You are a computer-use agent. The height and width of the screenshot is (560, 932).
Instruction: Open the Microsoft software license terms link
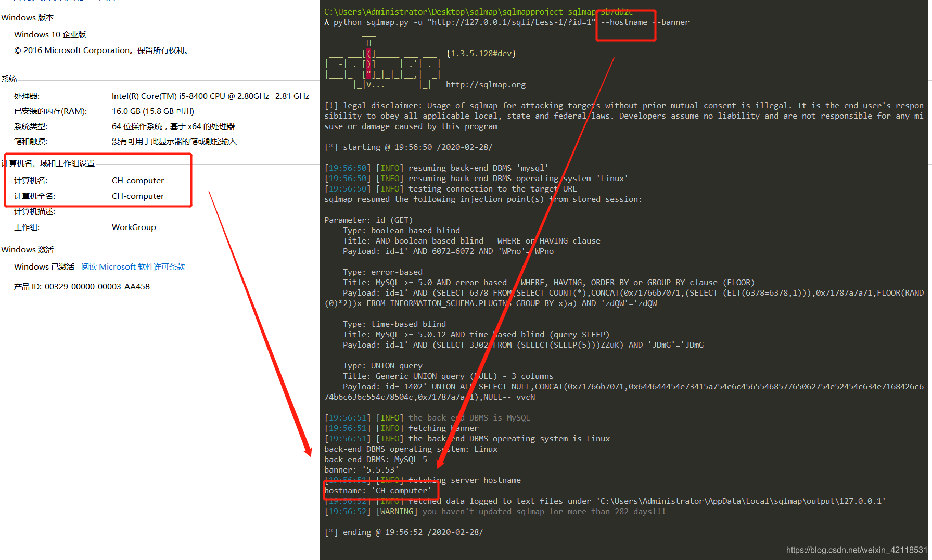click(x=133, y=266)
